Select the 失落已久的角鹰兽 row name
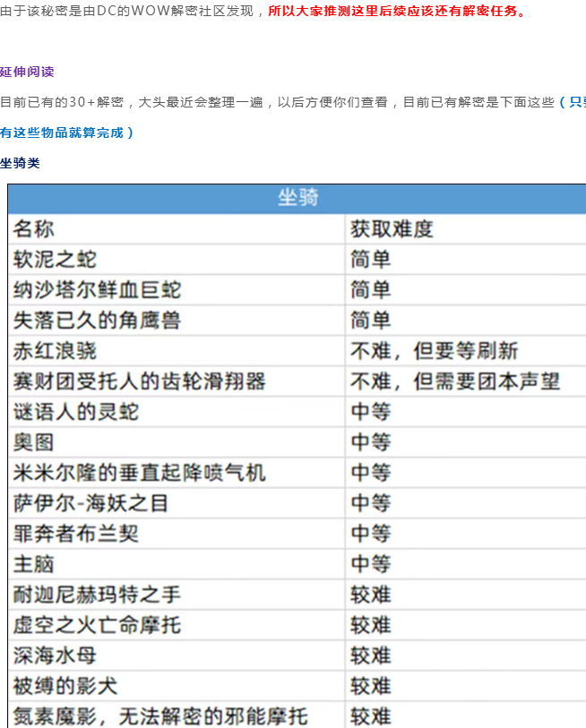 pyautogui.click(x=97, y=321)
